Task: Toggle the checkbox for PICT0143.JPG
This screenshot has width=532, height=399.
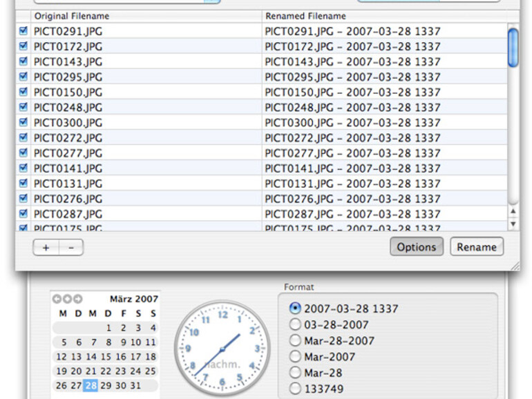Action: 23,61
